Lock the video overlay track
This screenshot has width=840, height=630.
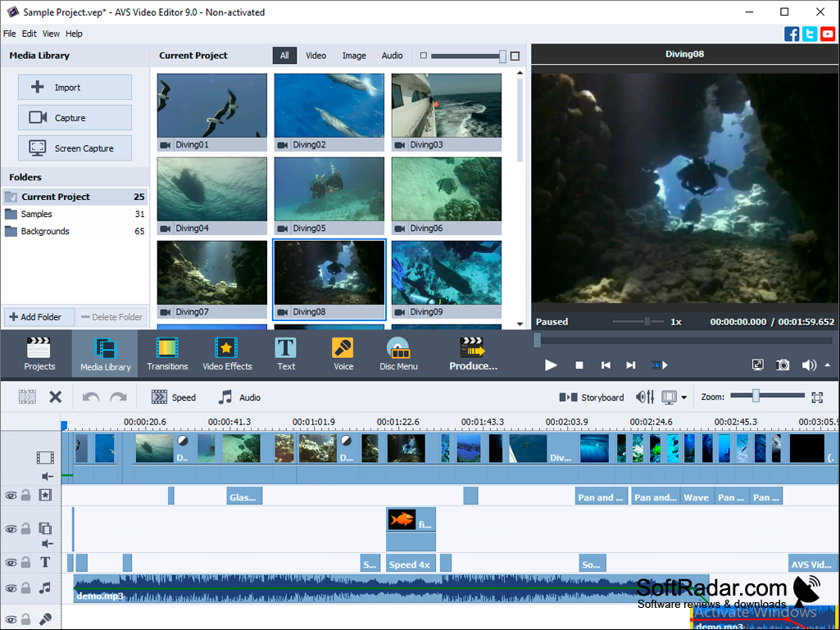coord(25,528)
